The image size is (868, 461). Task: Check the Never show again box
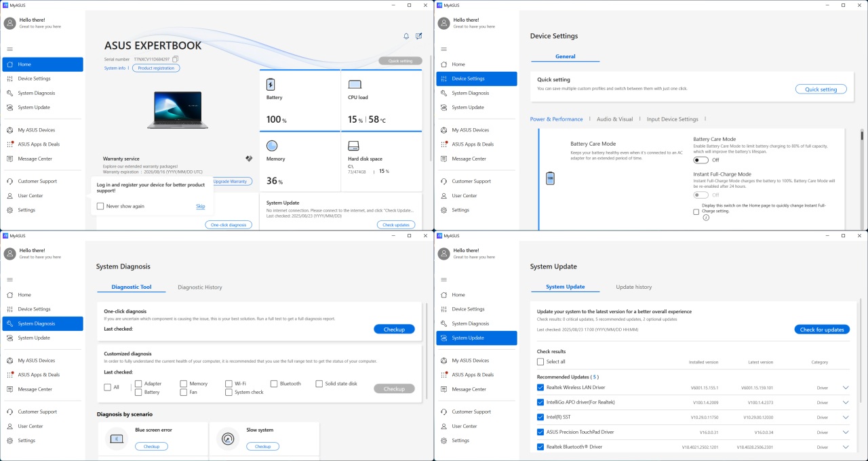pos(100,206)
